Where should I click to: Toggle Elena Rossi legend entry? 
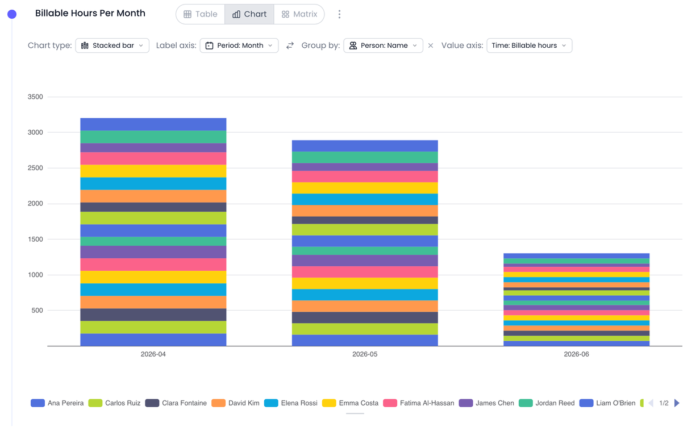[291, 403]
